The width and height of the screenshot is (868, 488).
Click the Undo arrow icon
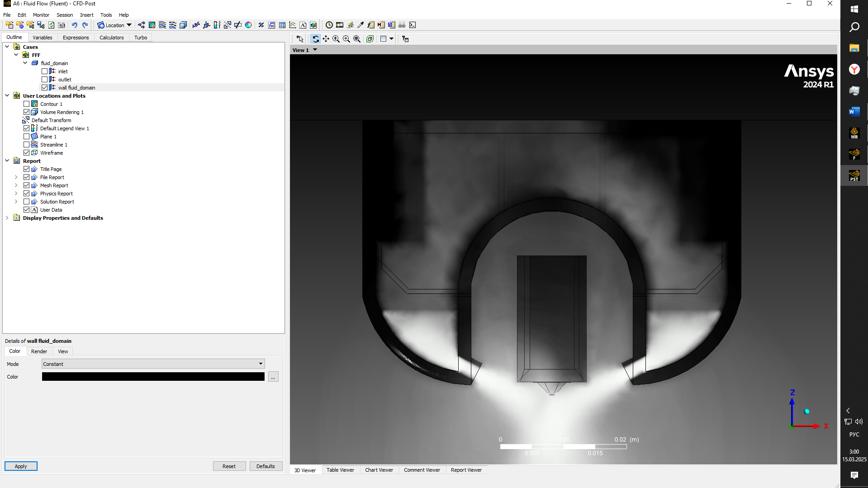75,25
